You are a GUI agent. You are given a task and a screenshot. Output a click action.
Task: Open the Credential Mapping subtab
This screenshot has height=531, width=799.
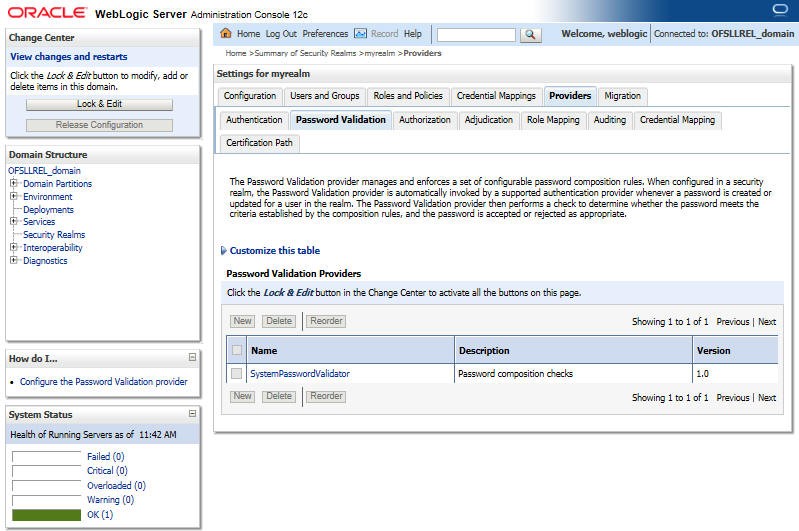tap(677, 120)
